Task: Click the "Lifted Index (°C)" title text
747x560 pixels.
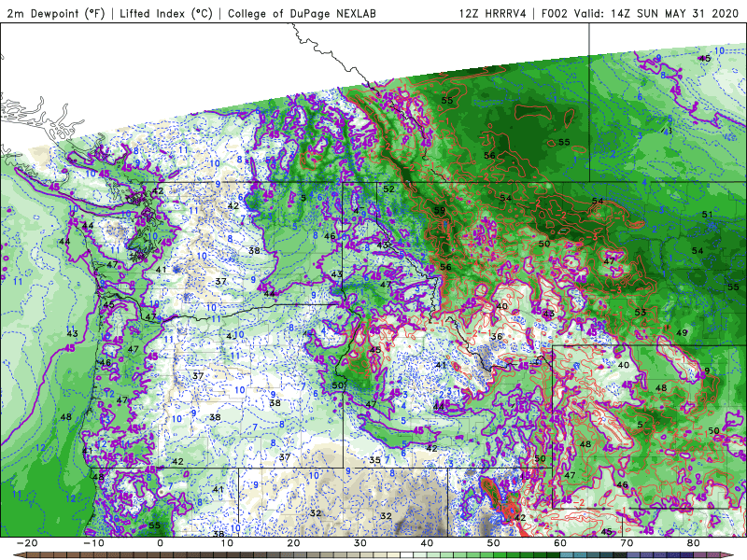Action: [x=166, y=13]
